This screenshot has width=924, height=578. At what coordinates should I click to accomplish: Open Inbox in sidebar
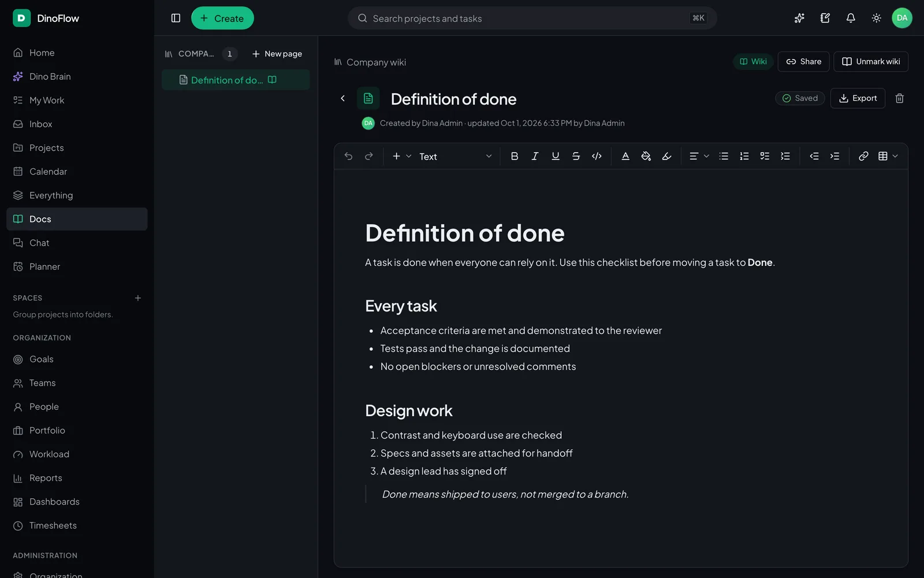coord(77,124)
